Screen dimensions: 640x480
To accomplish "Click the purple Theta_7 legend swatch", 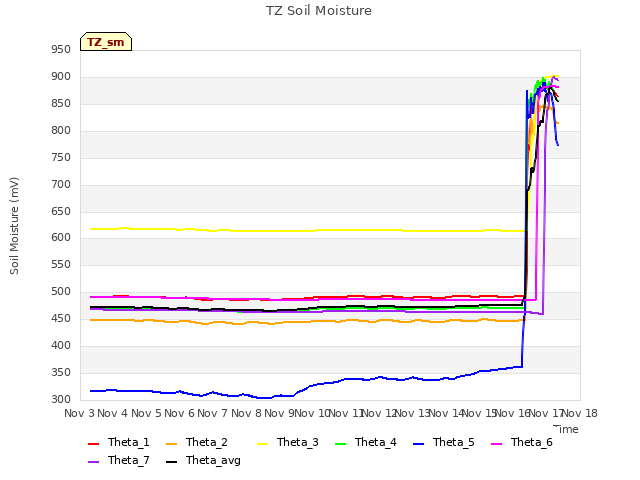I will 93,462.
